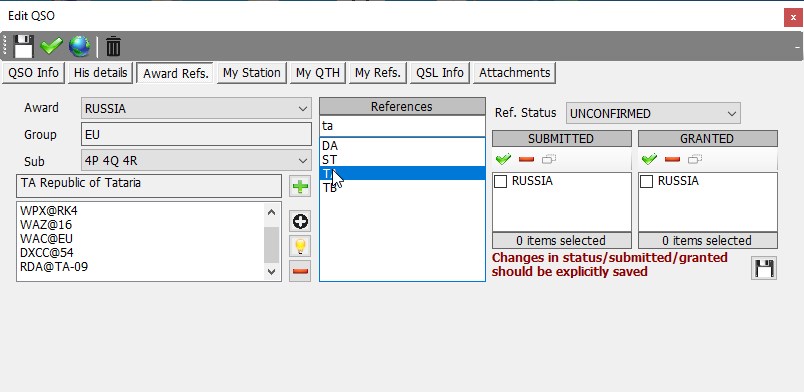The width and height of the screenshot is (804, 392).
Task: Select TB in the References list
Action: coord(402,188)
